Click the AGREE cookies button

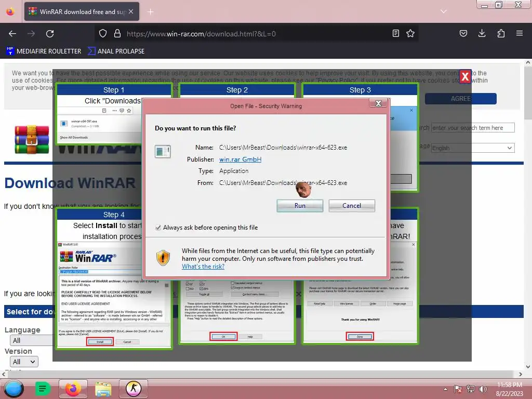tap(460, 99)
